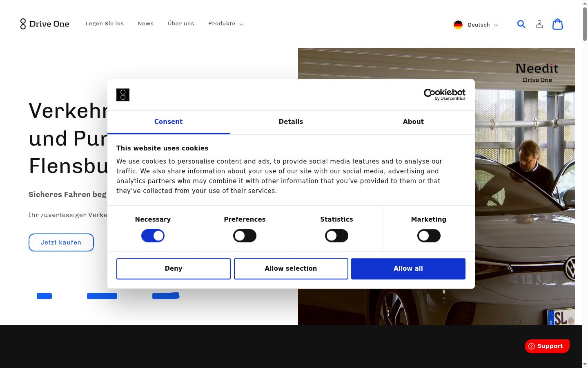Click the Deny button
Image resolution: width=588 pixels, height=368 pixels.
(x=174, y=269)
